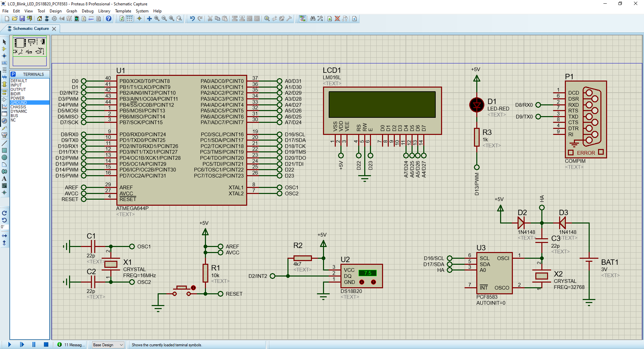644x349 pixels.
Task: Zoom to view entire sheet icon
Action: point(171,18)
